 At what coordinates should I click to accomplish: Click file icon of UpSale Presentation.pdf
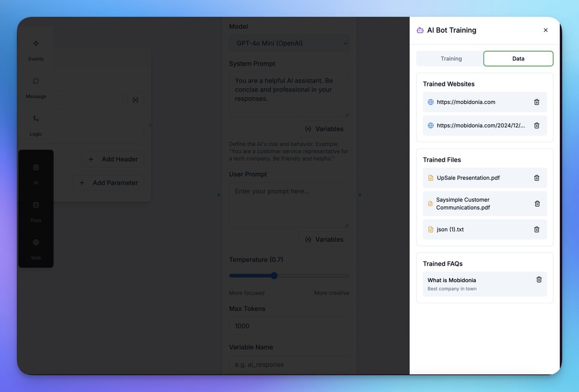coord(431,178)
